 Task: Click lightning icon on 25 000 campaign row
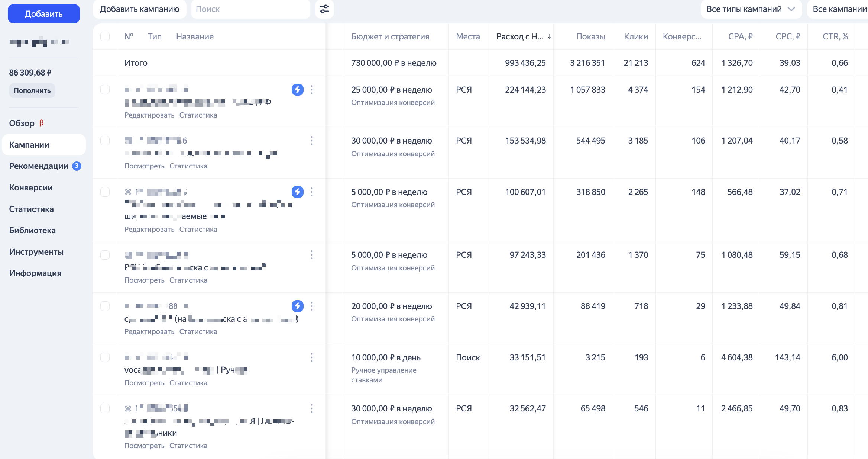[x=297, y=90]
